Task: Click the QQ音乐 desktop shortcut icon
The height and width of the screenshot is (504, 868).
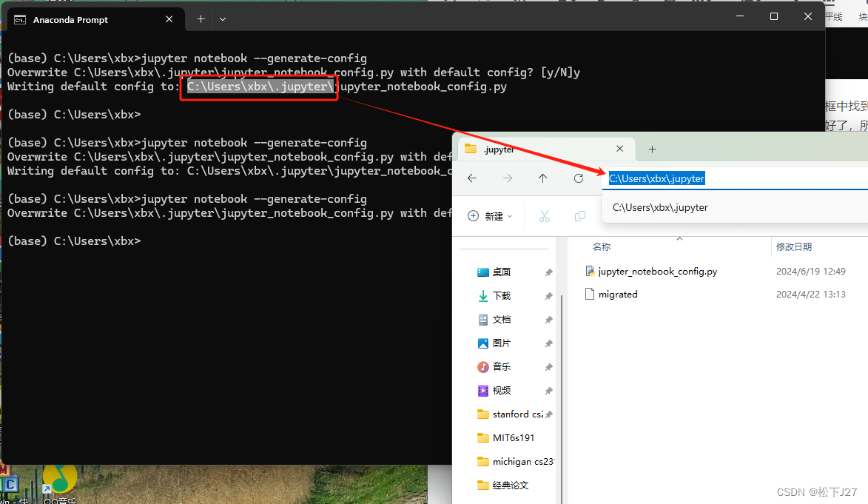Action: [59, 483]
